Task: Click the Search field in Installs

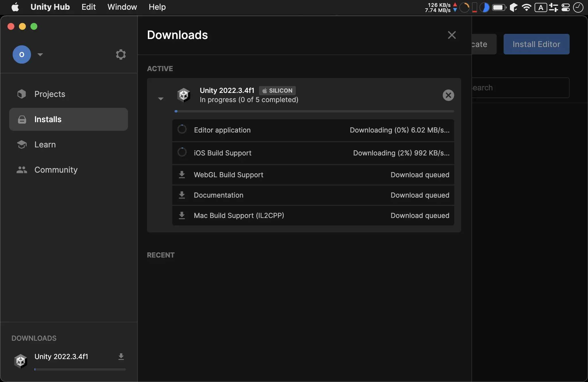Action: [x=520, y=88]
